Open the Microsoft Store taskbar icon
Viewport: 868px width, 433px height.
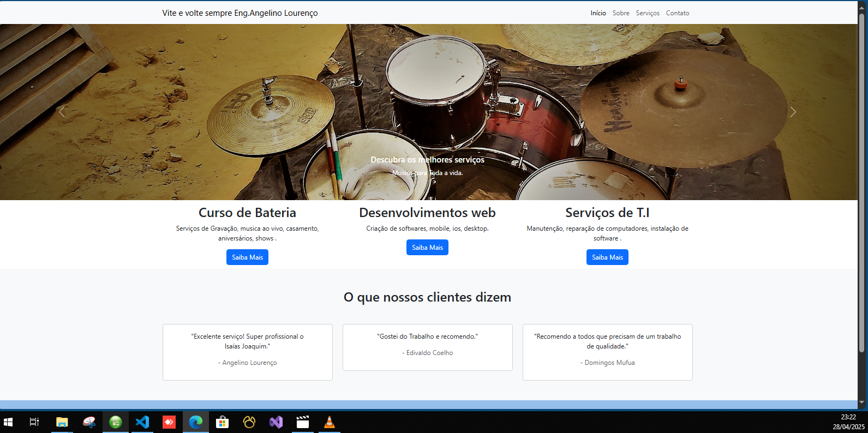223,422
